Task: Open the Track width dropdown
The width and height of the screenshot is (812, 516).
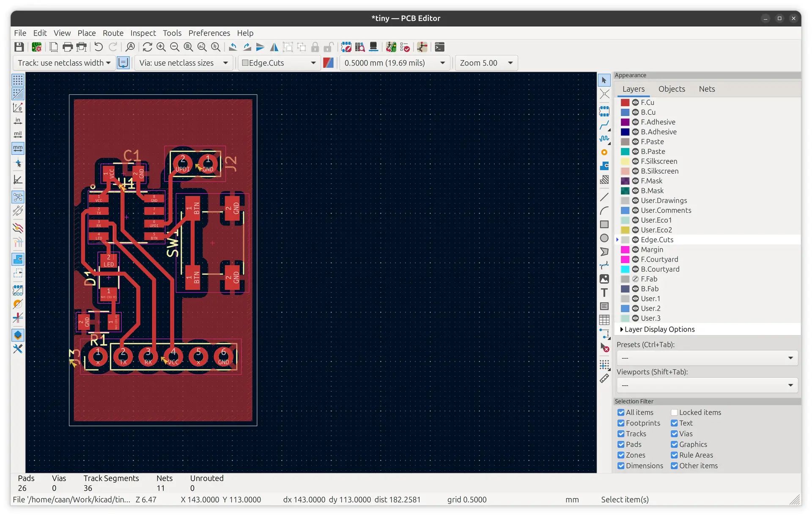Action: pyautogui.click(x=64, y=63)
